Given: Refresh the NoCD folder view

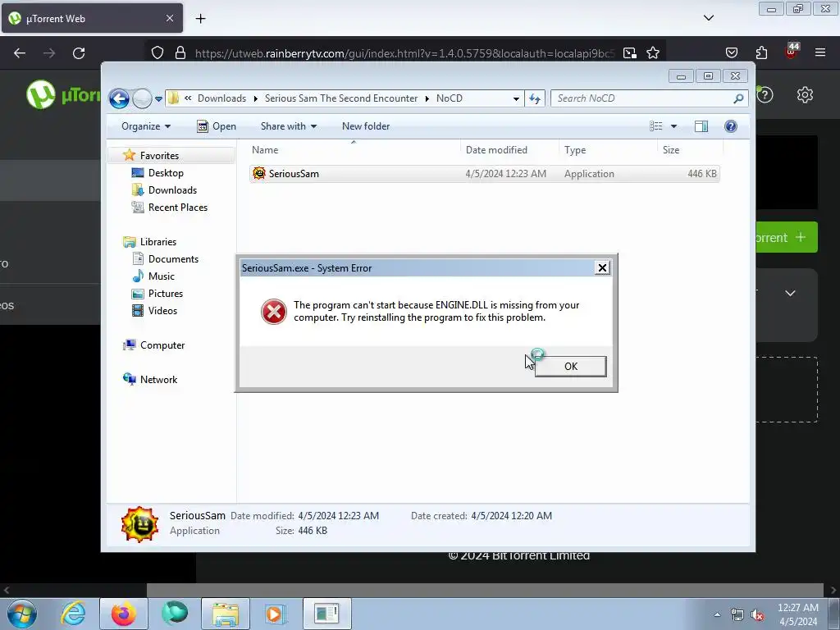Looking at the screenshot, I should pos(535,98).
